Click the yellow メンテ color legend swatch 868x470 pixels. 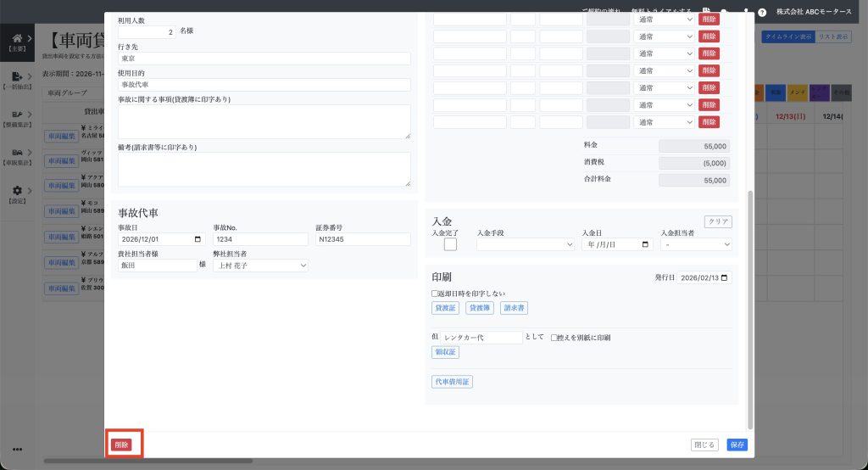[x=798, y=91]
